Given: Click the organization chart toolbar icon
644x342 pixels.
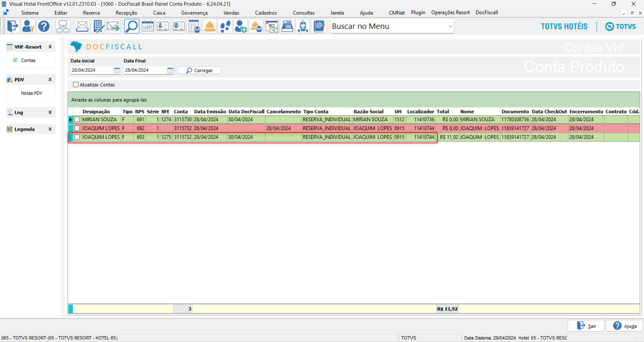Looking at the screenshot, I should [x=63, y=26].
